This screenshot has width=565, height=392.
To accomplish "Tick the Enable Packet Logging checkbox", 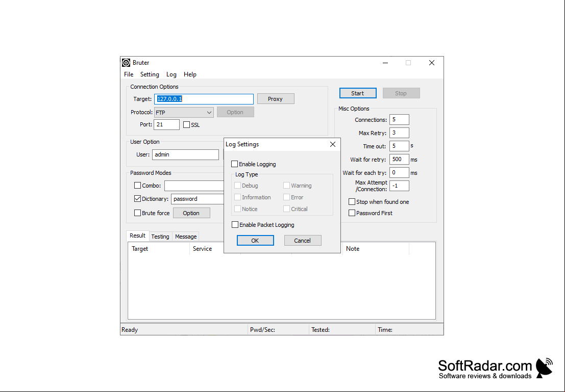I will (x=235, y=225).
